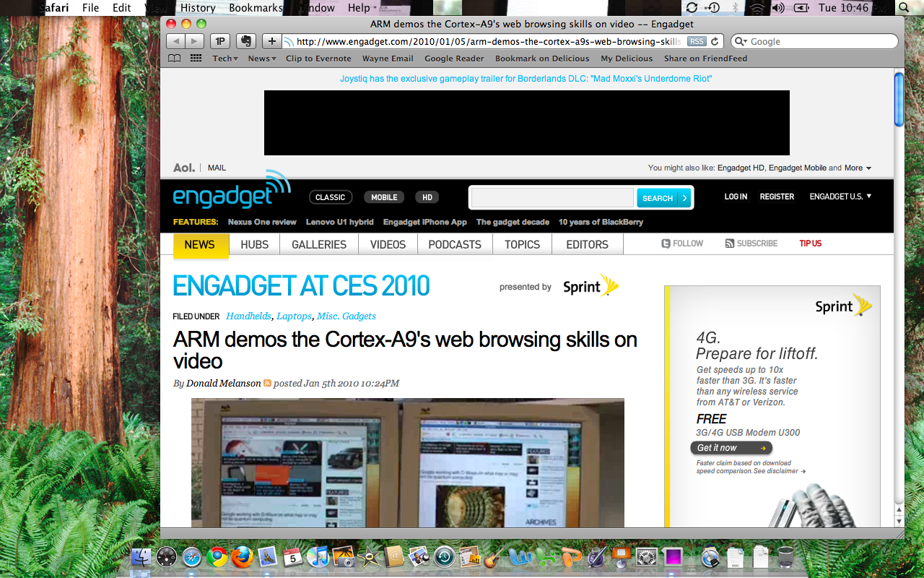This screenshot has width=924, height=578.
Task: Click the Safari forward arrow button
Action: (x=196, y=41)
